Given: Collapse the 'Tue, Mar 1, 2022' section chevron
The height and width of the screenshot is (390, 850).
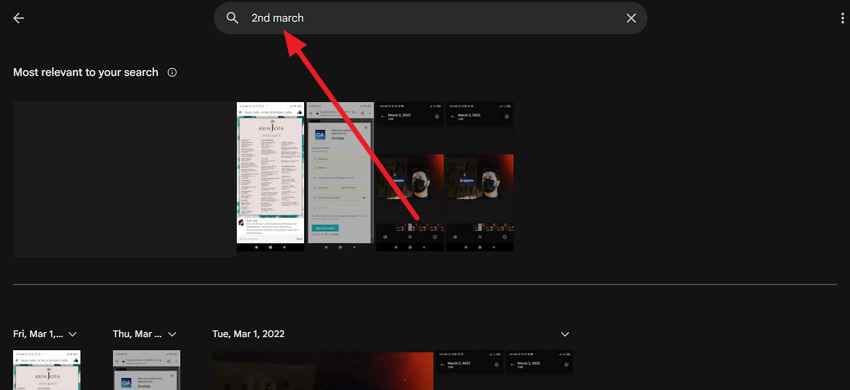Looking at the screenshot, I should click(x=565, y=334).
